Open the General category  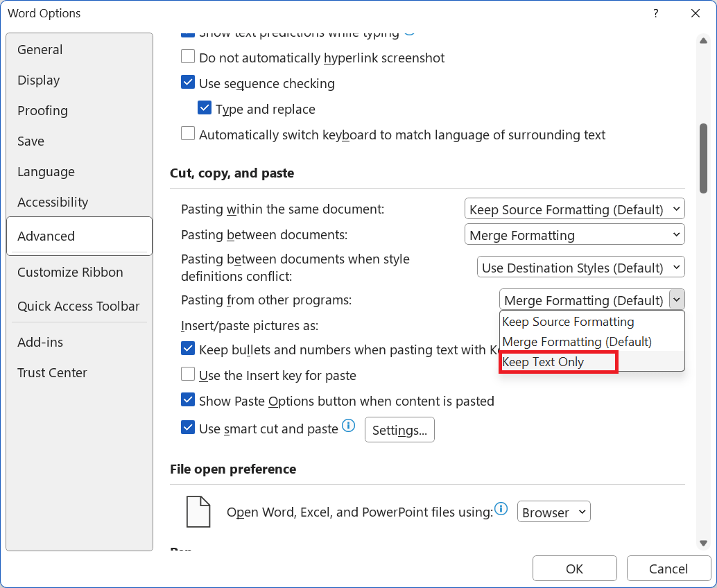point(80,49)
